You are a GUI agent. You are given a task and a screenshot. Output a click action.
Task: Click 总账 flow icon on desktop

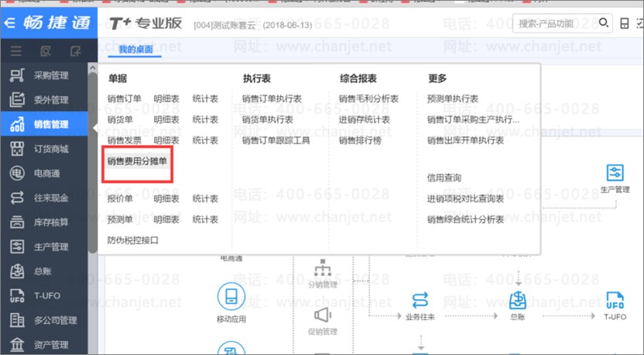518,300
